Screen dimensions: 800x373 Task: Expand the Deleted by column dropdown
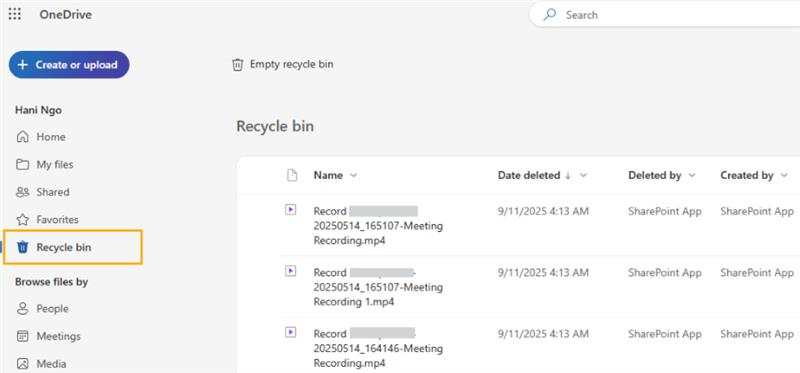(x=692, y=176)
